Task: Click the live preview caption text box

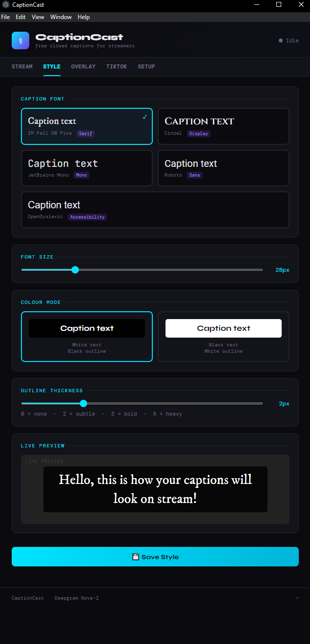Action: [155, 489]
